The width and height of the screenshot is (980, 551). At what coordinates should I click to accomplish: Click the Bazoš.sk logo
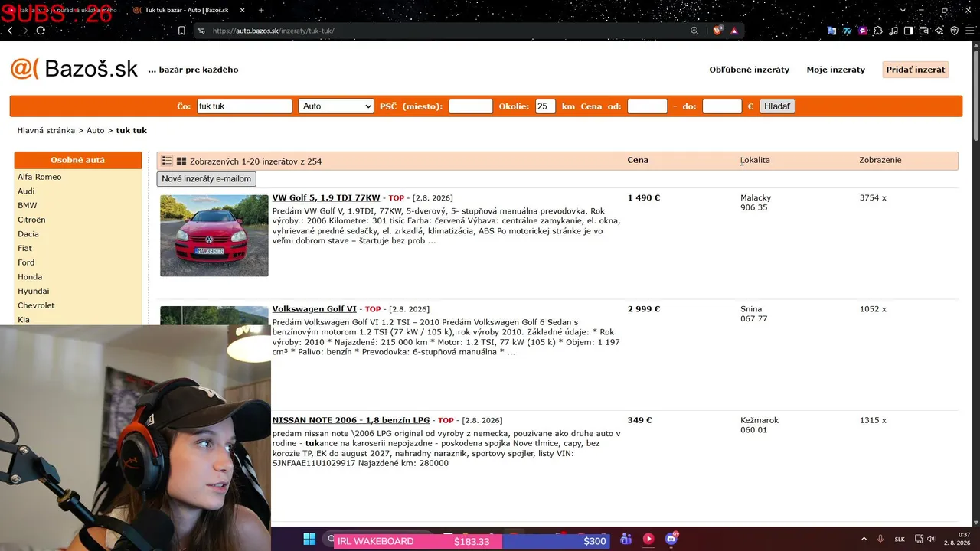click(73, 69)
